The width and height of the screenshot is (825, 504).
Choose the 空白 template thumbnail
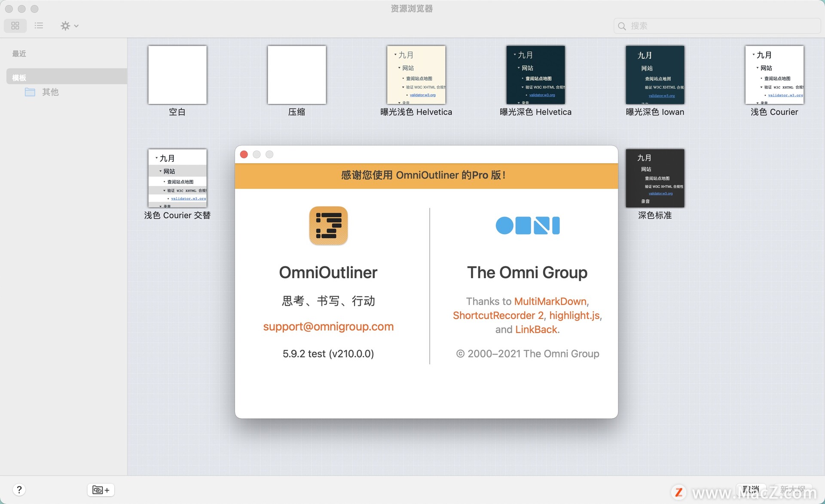[177, 75]
